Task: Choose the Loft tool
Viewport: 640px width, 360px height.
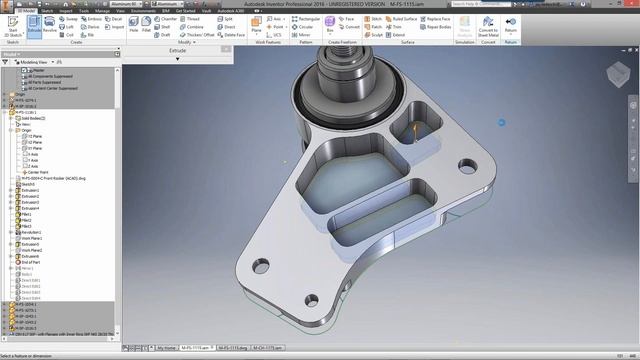Action: click(x=67, y=27)
